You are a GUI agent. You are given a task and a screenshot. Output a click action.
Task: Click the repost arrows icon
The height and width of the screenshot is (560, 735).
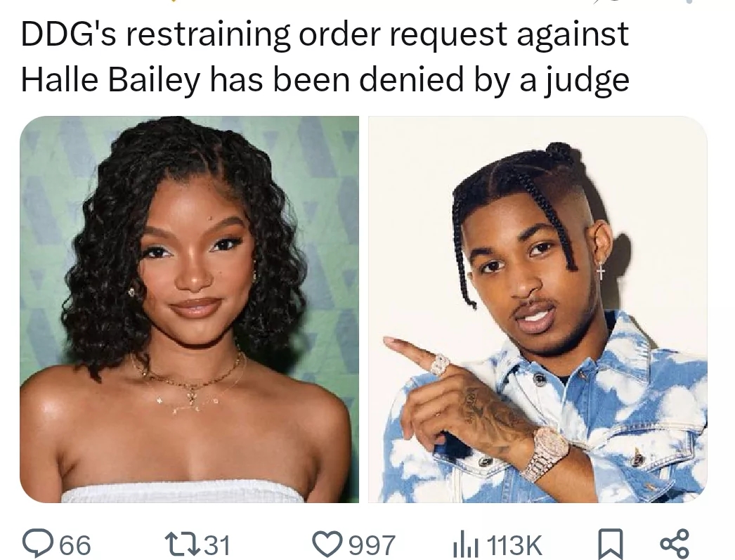186,544
